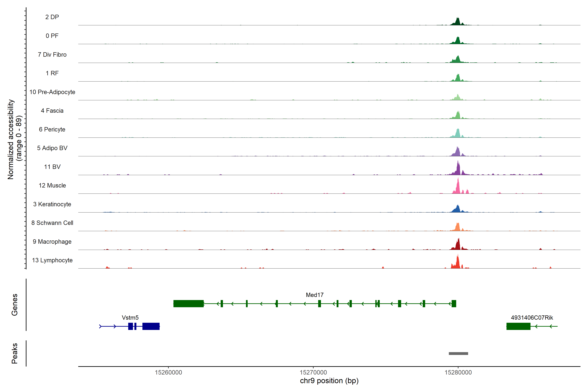The height and width of the screenshot is (392, 588).
Task: Select the 12 Muscle track label
Action: pos(52,186)
